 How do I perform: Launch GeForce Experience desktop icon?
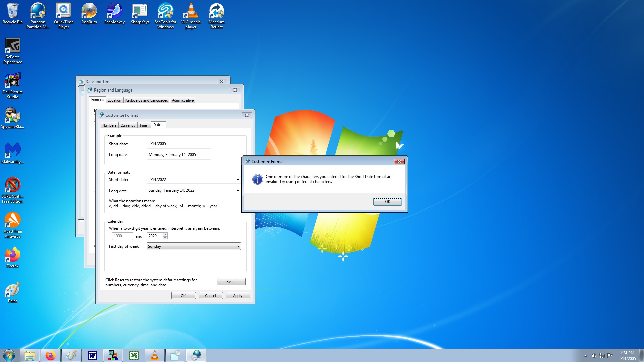click(x=13, y=51)
